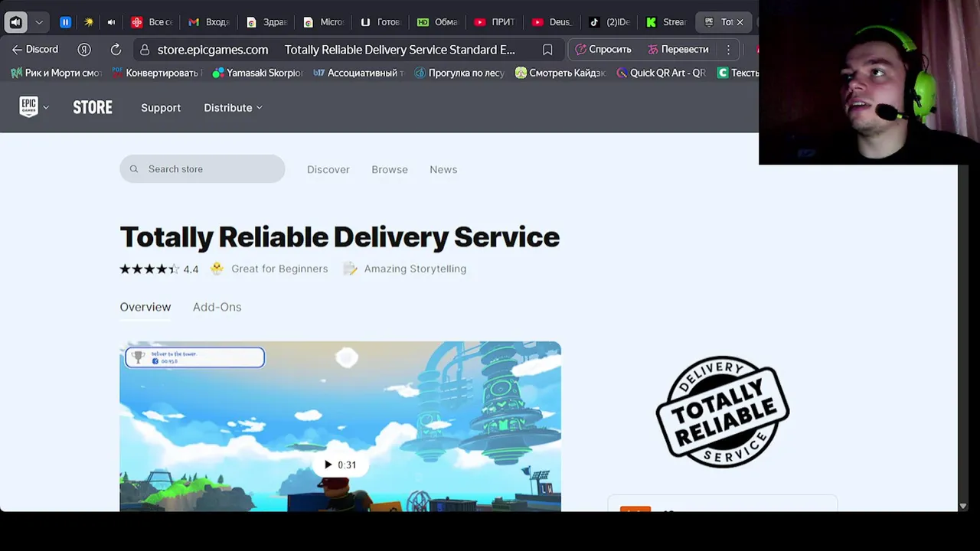Play the 0:31 trailer video
Image resolution: width=980 pixels, height=551 pixels.
click(340, 465)
